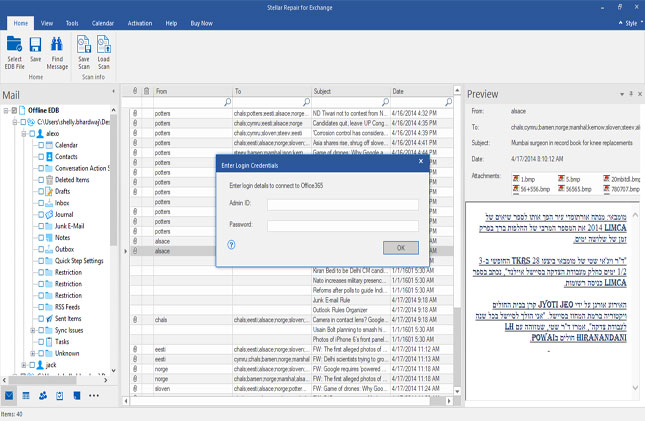The height and width of the screenshot is (421, 645).
Task: Click the help icon in login dialog
Action: coord(231,245)
